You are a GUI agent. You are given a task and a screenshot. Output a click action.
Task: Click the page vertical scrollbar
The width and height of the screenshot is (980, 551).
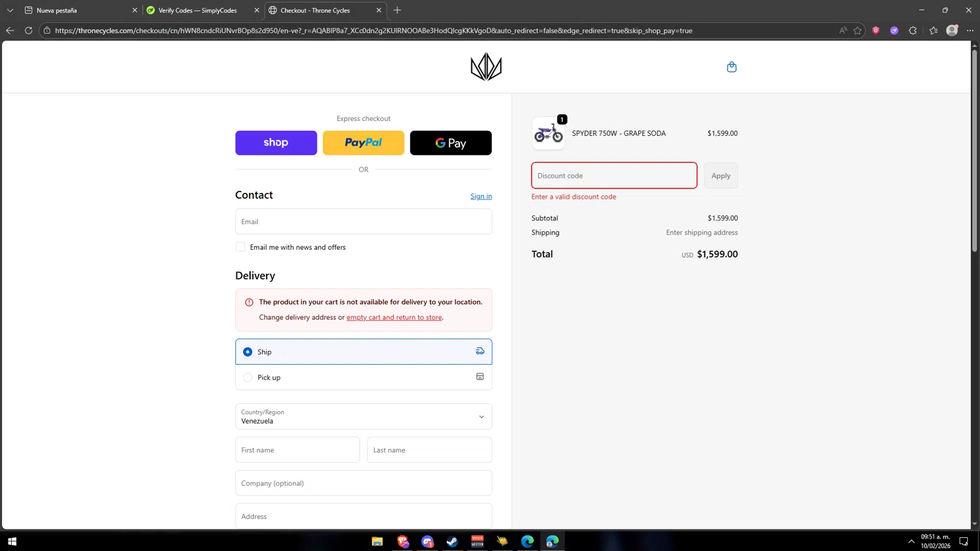pyautogui.click(x=975, y=150)
